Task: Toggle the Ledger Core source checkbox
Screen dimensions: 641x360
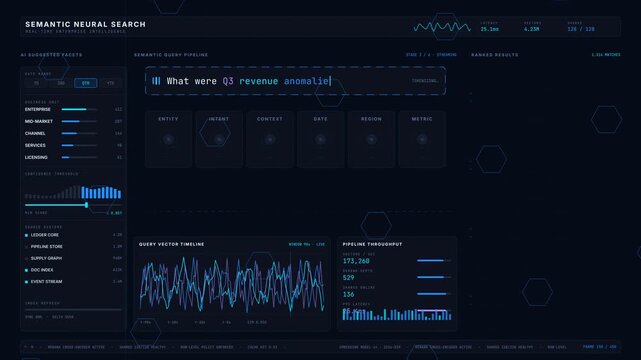Action: pos(27,235)
